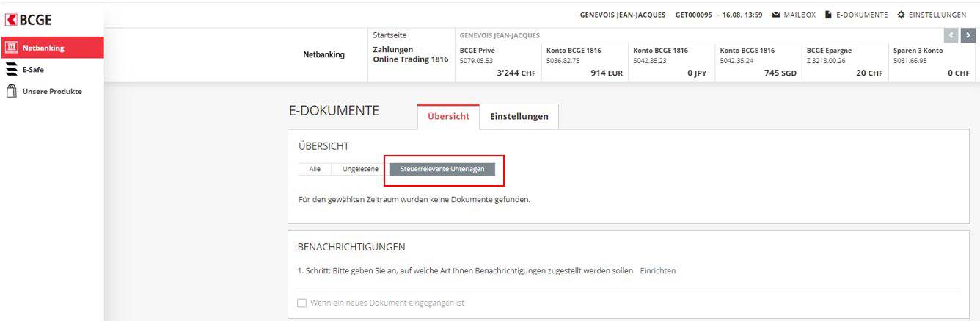Open Netbanking in the sidebar
This screenshot has width=980, height=321.
point(52,48)
